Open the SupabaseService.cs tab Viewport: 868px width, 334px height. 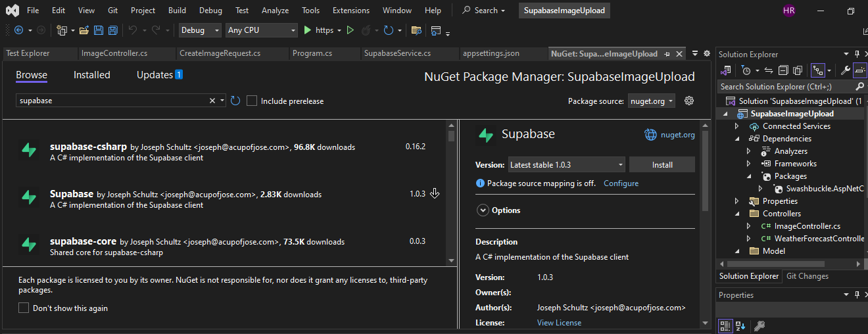coord(397,53)
